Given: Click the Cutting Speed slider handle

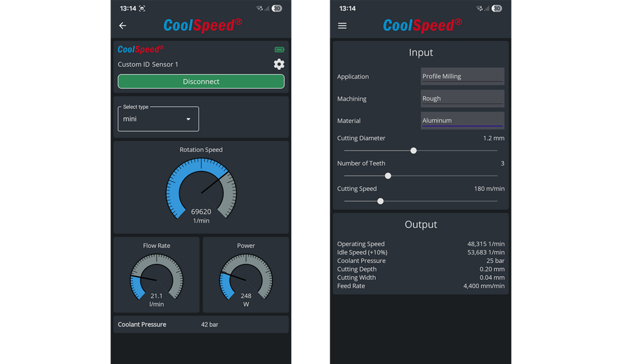Looking at the screenshot, I should point(380,201).
